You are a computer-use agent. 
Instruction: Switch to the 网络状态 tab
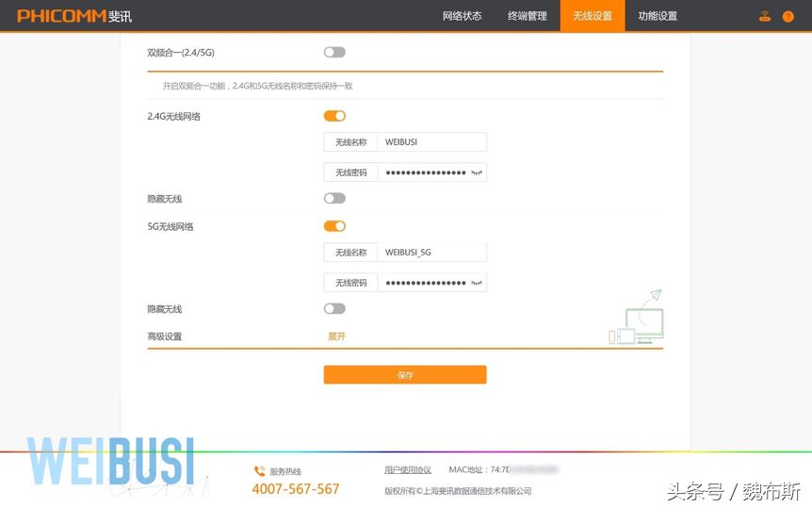pos(462,16)
